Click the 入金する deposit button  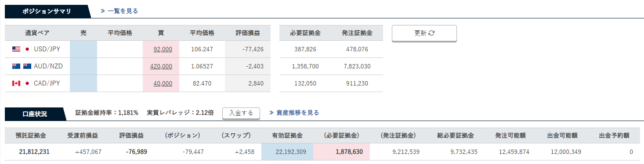click(x=241, y=113)
